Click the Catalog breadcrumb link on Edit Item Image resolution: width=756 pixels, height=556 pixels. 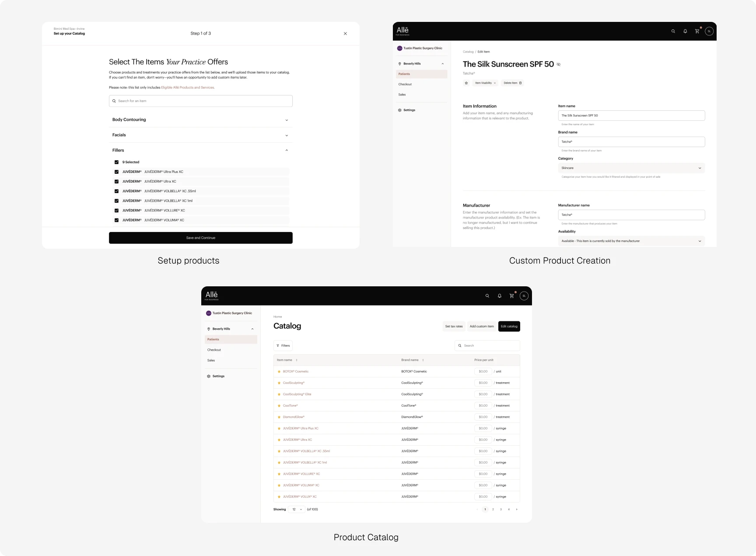(x=468, y=52)
